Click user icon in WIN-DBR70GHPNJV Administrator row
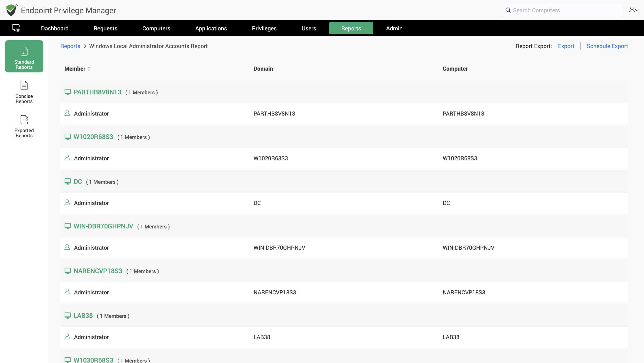644x363 pixels. pos(67,247)
